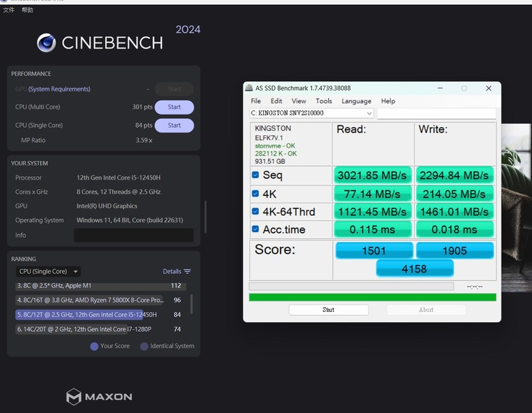Open the View menu in AS SSD
Viewport: 532px width, 413px height.
point(299,101)
